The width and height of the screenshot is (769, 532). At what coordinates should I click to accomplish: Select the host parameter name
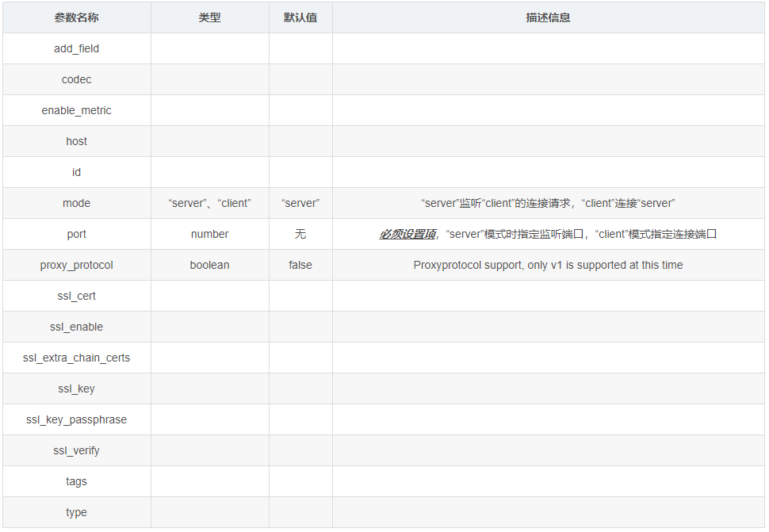point(77,141)
